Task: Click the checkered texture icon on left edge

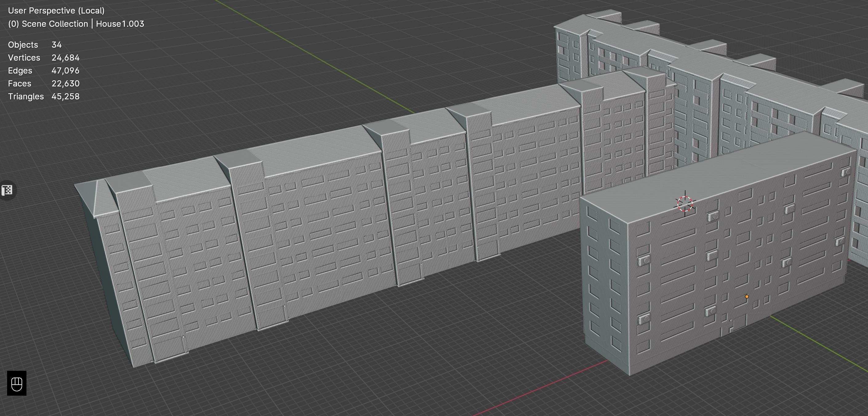Action: (x=7, y=190)
